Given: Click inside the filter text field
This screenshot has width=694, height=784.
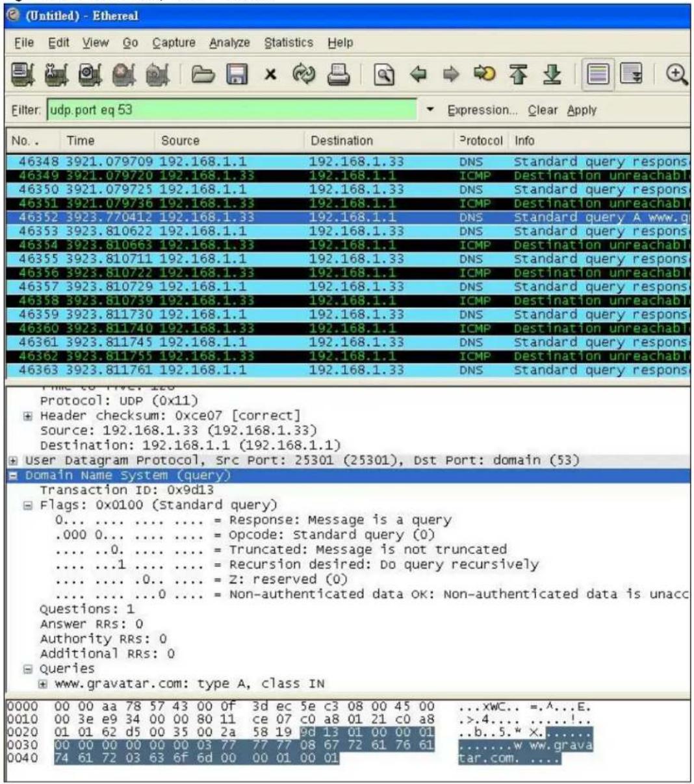Looking at the screenshot, I should [232, 110].
